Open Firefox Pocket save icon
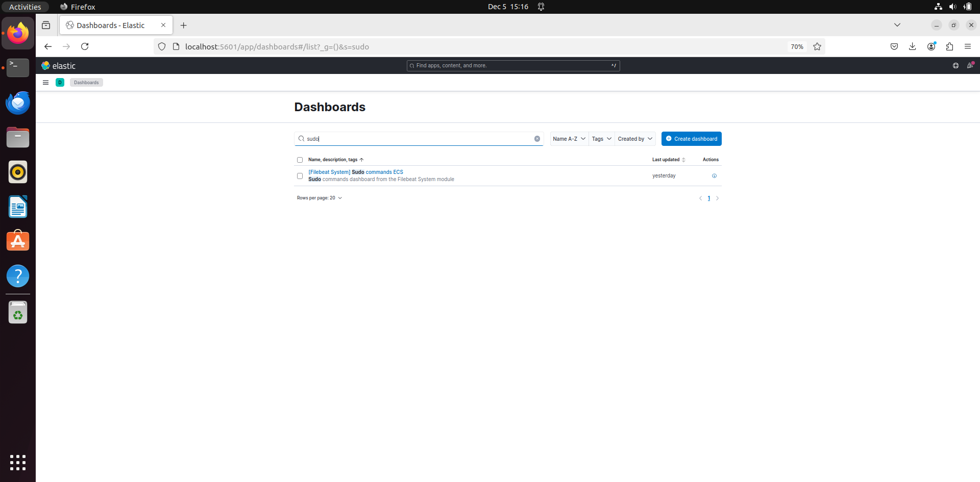This screenshot has height=482, width=980. coord(894,46)
